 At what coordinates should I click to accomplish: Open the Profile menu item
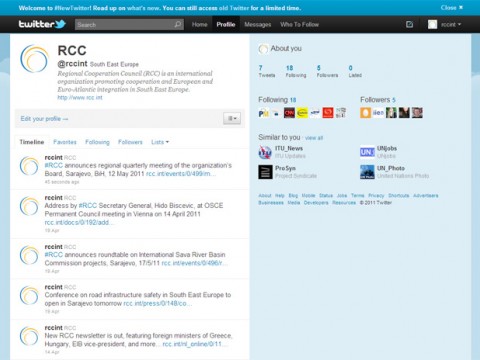point(226,24)
